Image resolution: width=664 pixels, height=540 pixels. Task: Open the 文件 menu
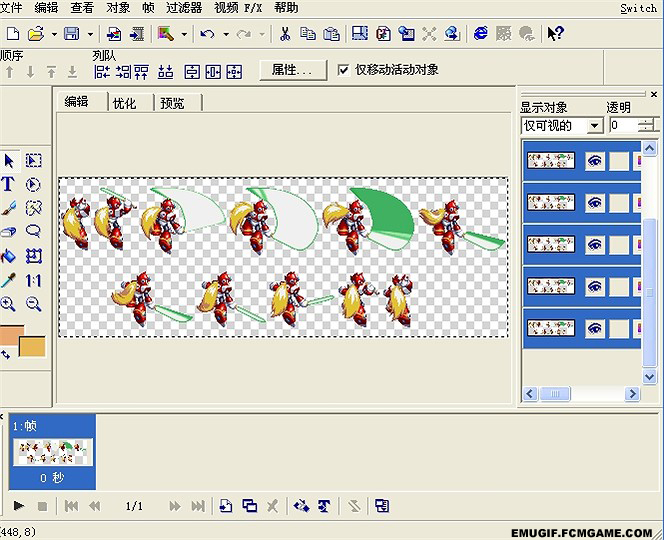coord(11,8)
